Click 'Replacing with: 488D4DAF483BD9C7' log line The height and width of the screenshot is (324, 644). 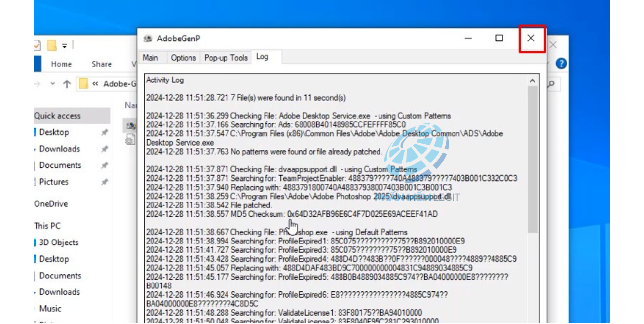[309, 268]
